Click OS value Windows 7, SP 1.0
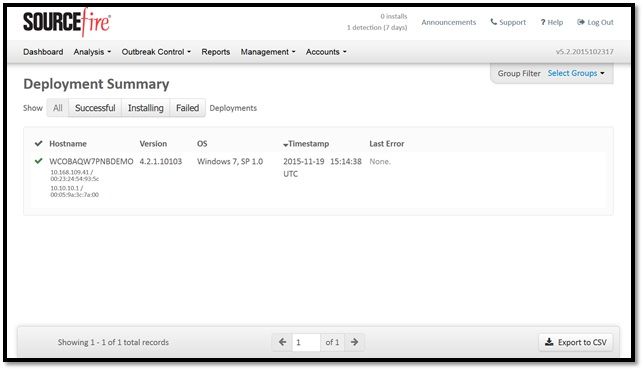Viewport: 644px width, 371px height. tap(230, 161)
